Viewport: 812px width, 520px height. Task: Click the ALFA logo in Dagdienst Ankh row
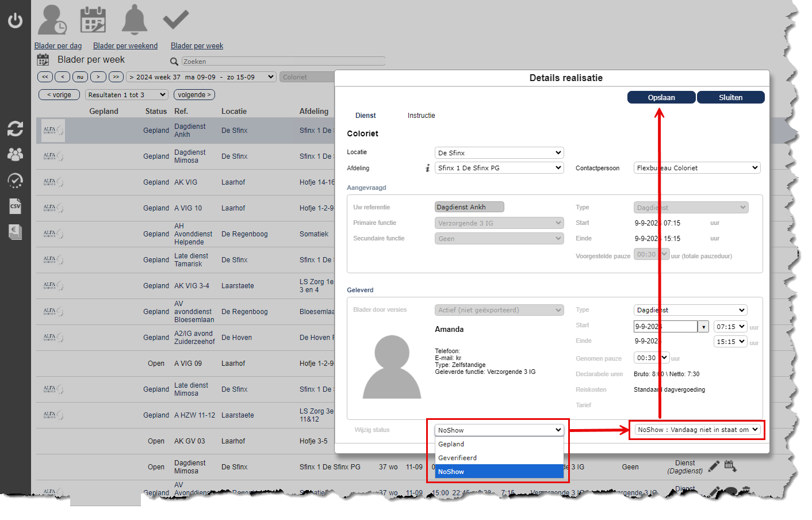[x=53, y=131]
